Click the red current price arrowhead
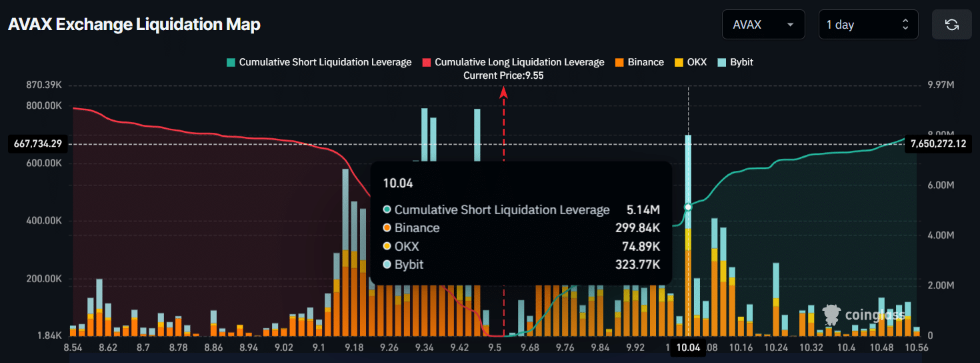 click(504, 93)
